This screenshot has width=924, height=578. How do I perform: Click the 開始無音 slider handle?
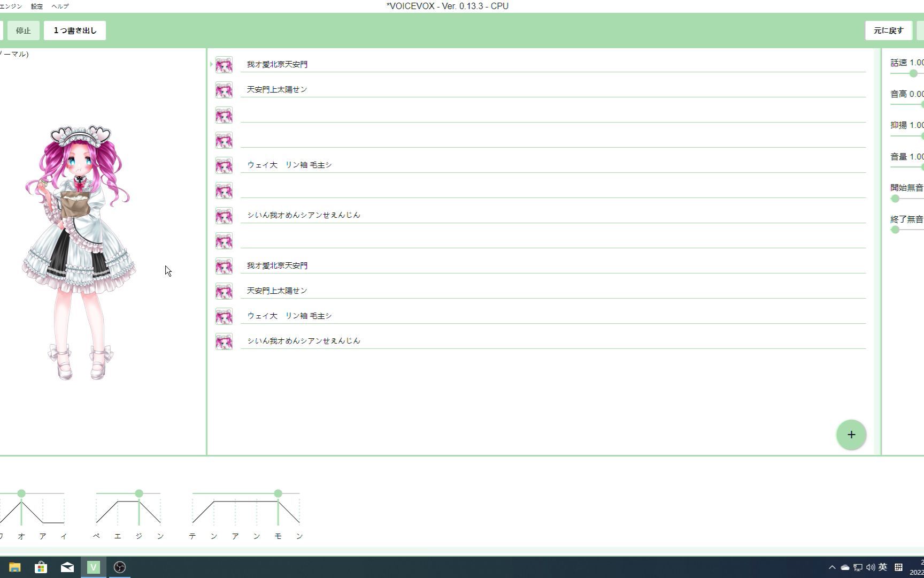[895, 199]
